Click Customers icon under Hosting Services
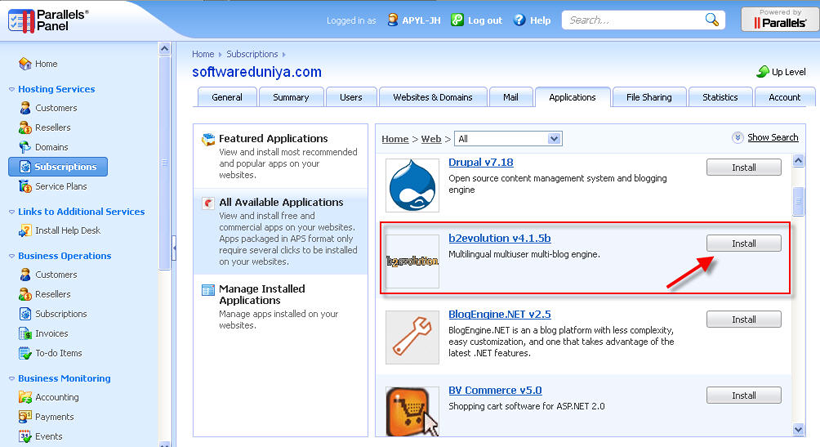820x447 pixels. click(x=25, y=108)
